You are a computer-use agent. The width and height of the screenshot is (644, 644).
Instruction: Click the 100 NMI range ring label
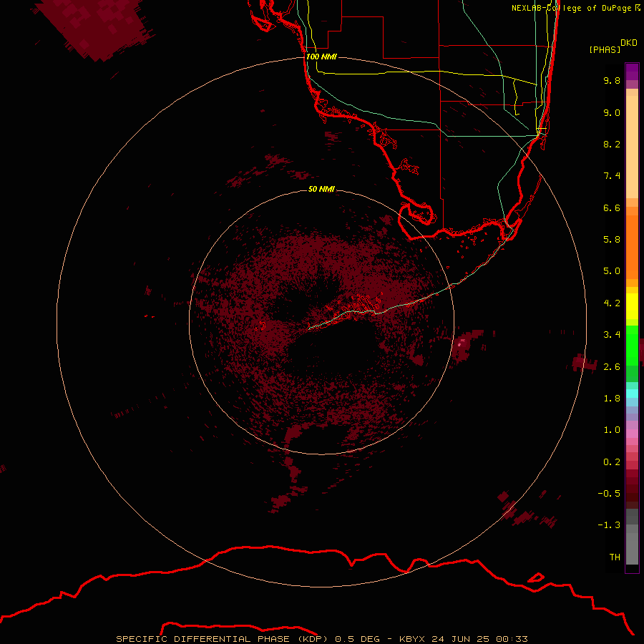tap(321, 57)
